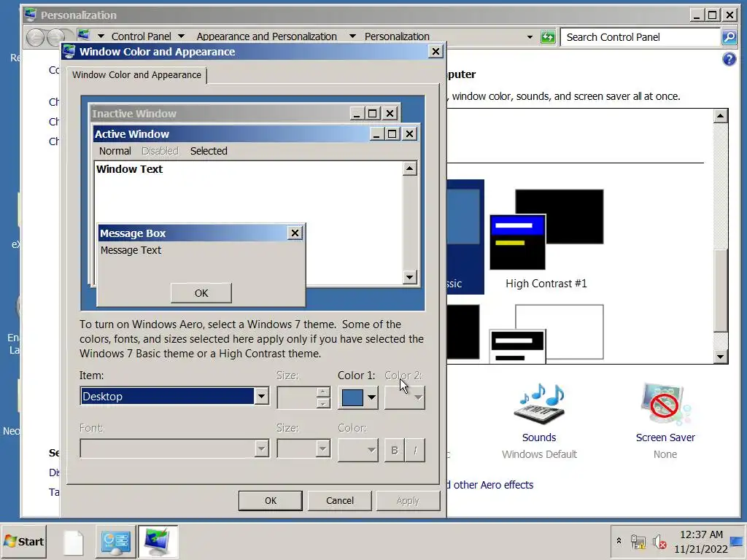Click the Apply button
747x560 pixels.
(x=408, y=500)
